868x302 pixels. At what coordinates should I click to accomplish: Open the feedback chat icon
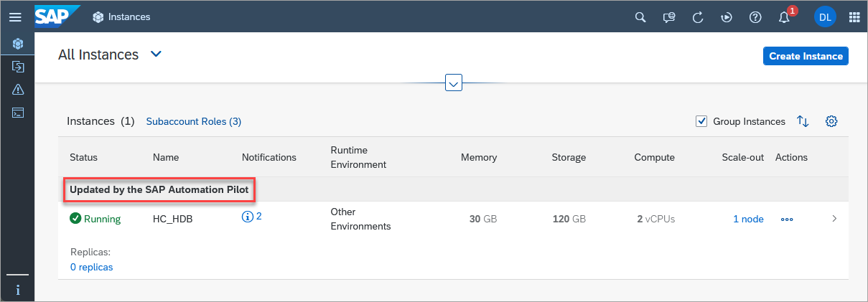pyautogui.click(x=669, y=17)
